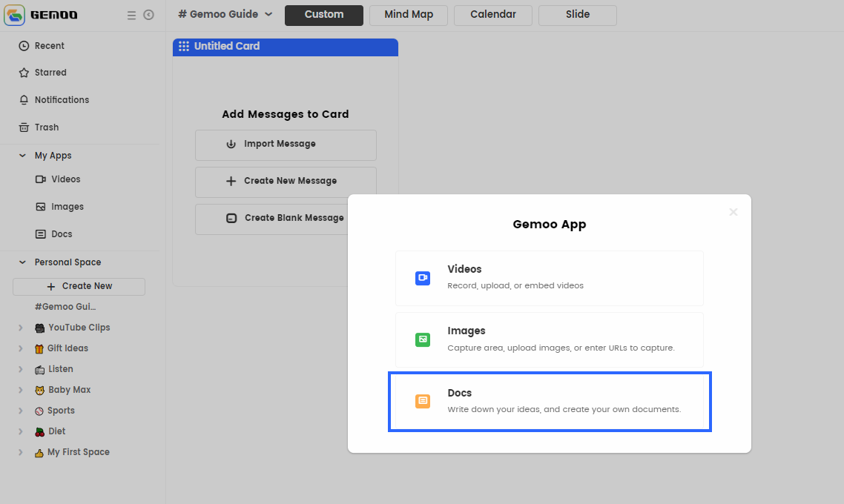844x504 pixels.
Task: Click the Diet cherries icon
Action: coord(40,431)
